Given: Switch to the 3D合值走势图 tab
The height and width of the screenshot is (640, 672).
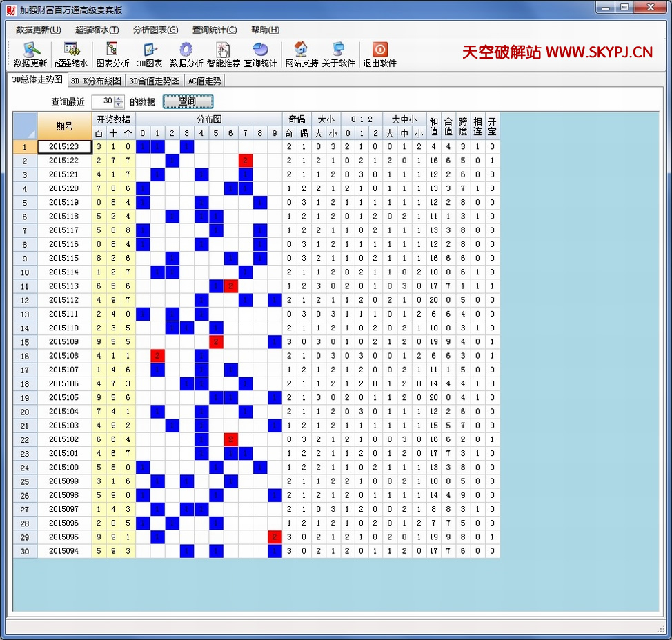Looking at the screenshot, I should tap(155, 81).
